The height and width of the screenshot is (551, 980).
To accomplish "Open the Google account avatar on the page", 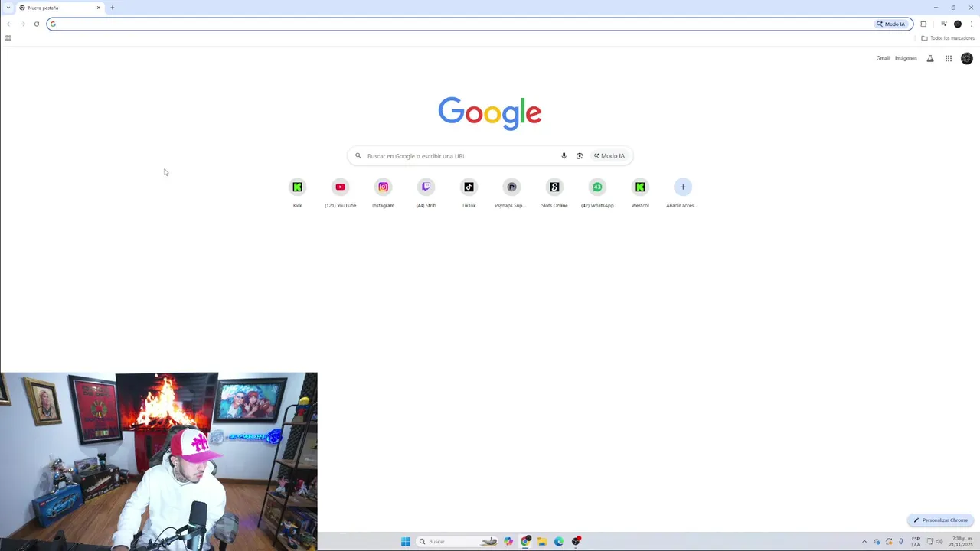I will (x=967, y=58).
